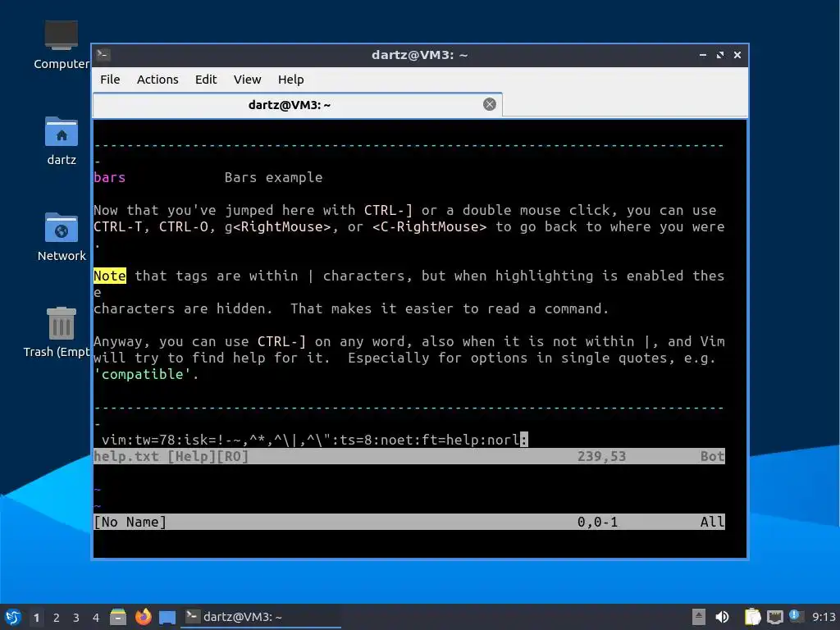
Task: Click the vim modeline text line
Action: click(314, 440)
